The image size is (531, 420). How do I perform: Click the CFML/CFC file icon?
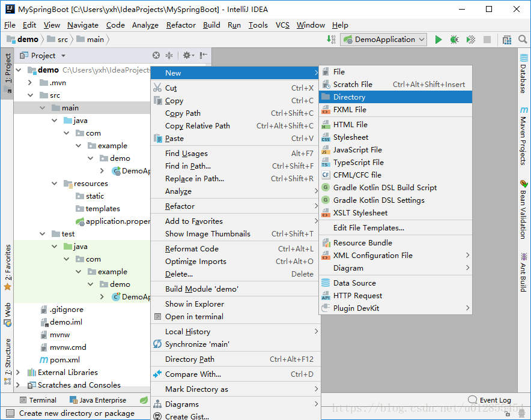click(326, 175)
